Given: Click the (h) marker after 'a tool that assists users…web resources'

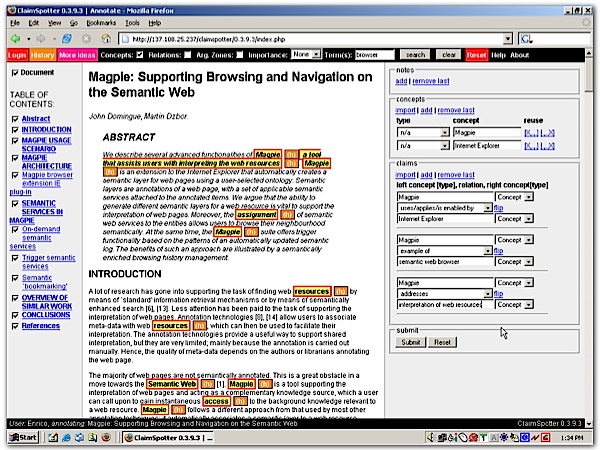Looking at the screenshot, I should coord(292,163).
